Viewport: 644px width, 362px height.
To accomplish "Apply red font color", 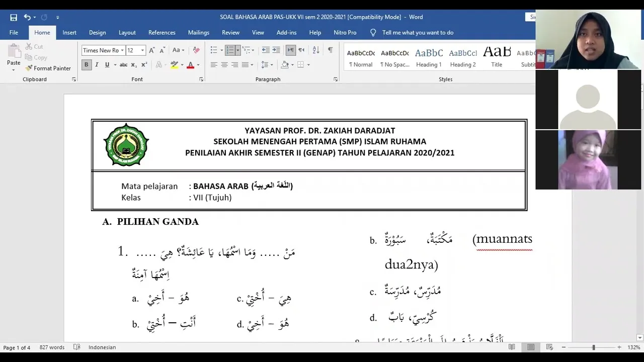I will coord(190,65).
